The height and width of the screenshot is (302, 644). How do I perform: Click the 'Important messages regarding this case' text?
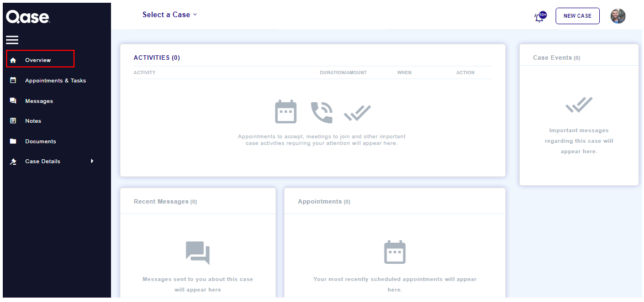579,140
